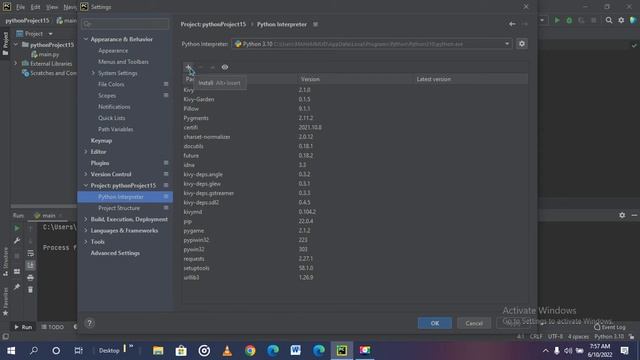Screen dimensions: 640x360
Task: Open the Project view dropdown in the sidebar
Action: click(51, 34)
